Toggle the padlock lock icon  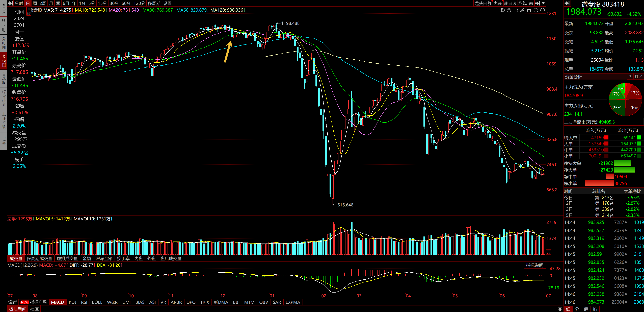click(x=529, y=10)
